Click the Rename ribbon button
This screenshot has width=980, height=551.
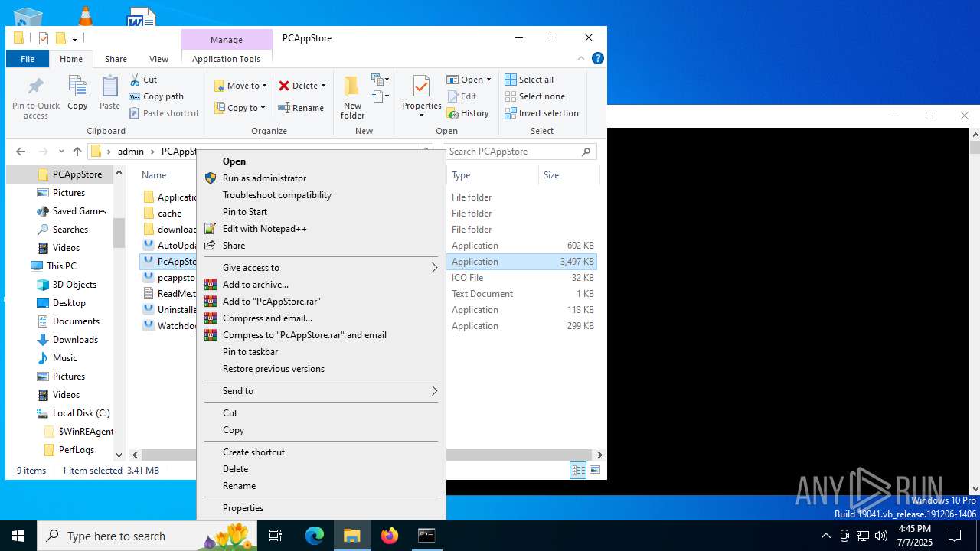tap(301, 108)
